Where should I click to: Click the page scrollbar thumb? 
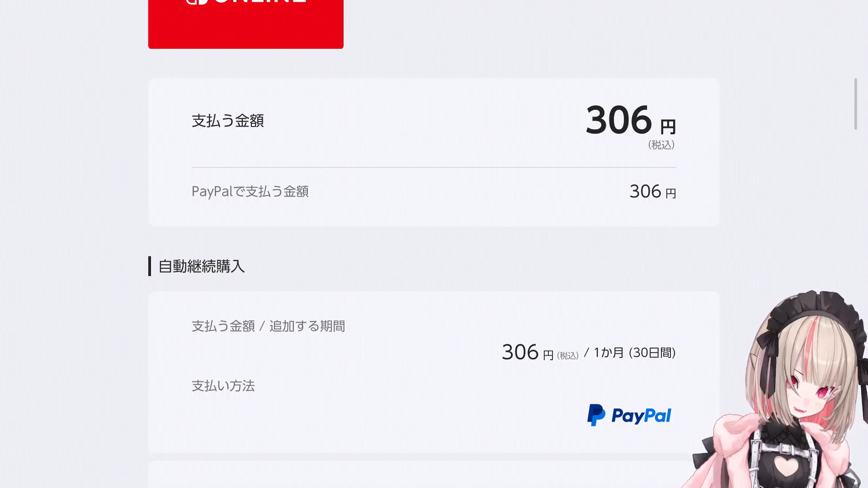click(x=855, y=104)
